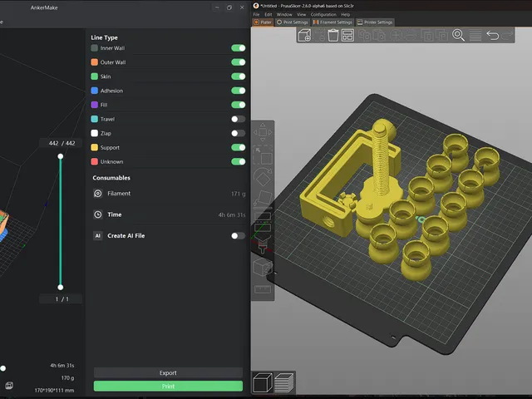Click the top handle of layer slider
This screenshot has width=532, height=399.
61,156
